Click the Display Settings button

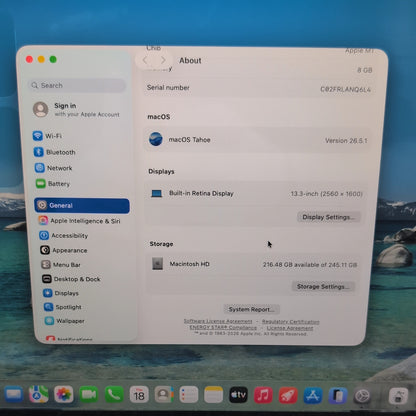tap(328, 217)
